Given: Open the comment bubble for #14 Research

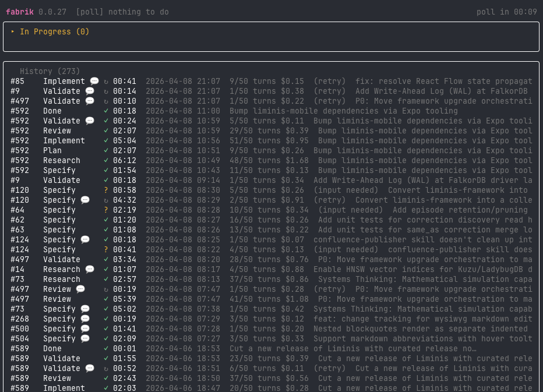Looking at the screenshot, I should point(90,270).
